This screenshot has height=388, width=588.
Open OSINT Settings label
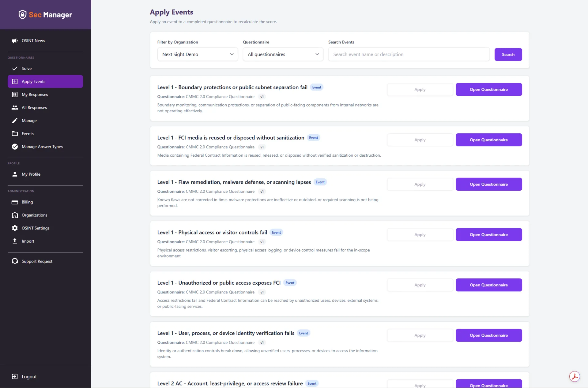[36, 228]
